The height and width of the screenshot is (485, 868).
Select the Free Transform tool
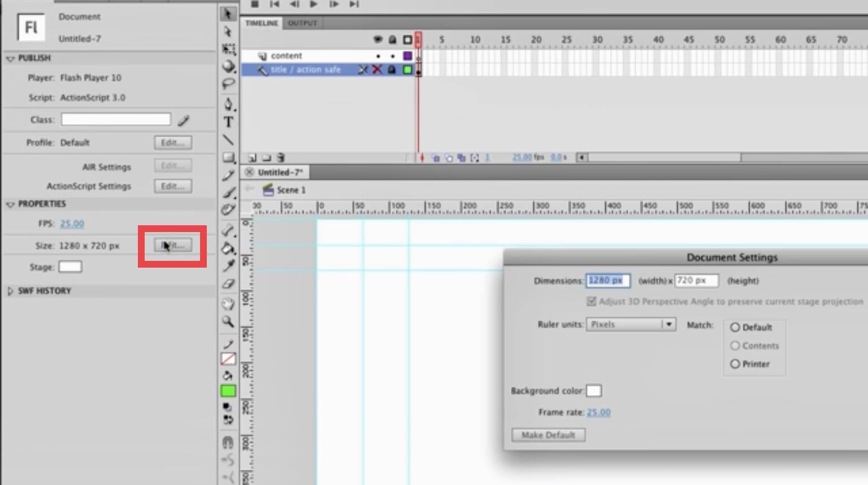point(228,49)
